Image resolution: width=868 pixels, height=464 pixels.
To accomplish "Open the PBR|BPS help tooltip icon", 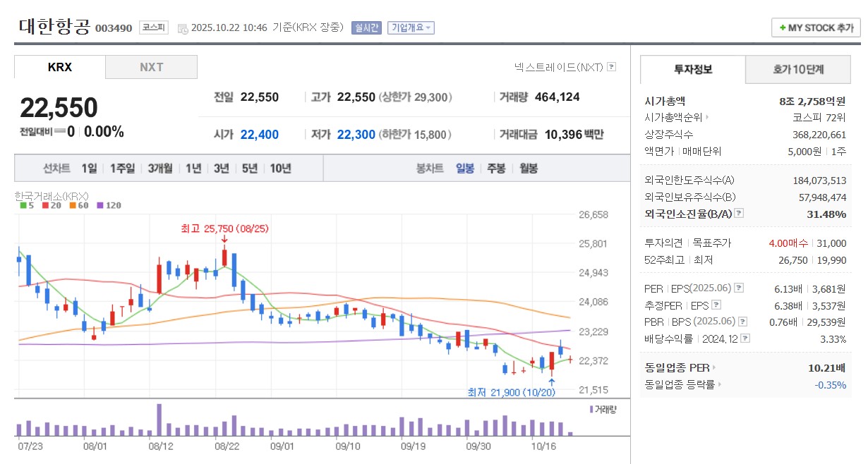I will (x=742, y=321).
